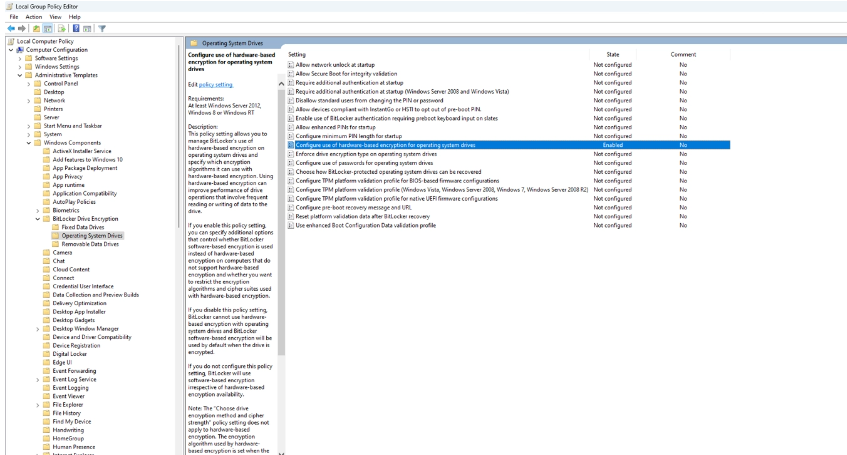Expand the File Explorer tree node
This screenshot has width=847, height=455.
coord(38,404)
